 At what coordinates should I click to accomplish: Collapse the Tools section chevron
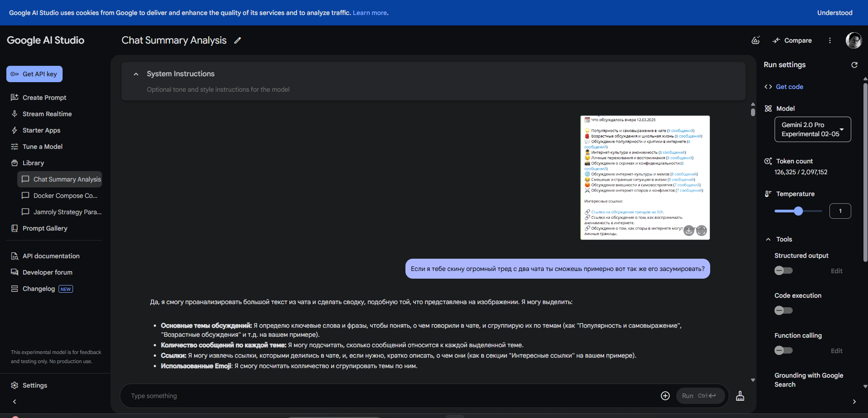(768, 239)
